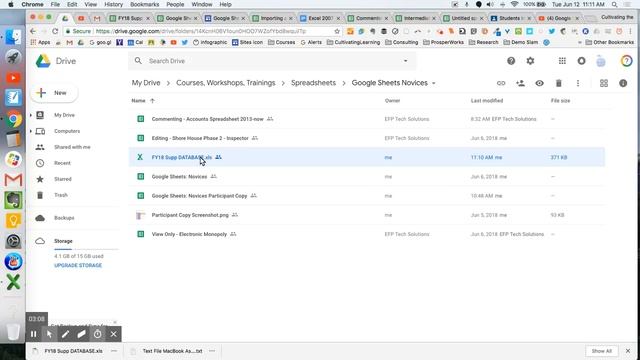Switch to grid view
Screen dimensions: 640x360
[x=604, y=83]
